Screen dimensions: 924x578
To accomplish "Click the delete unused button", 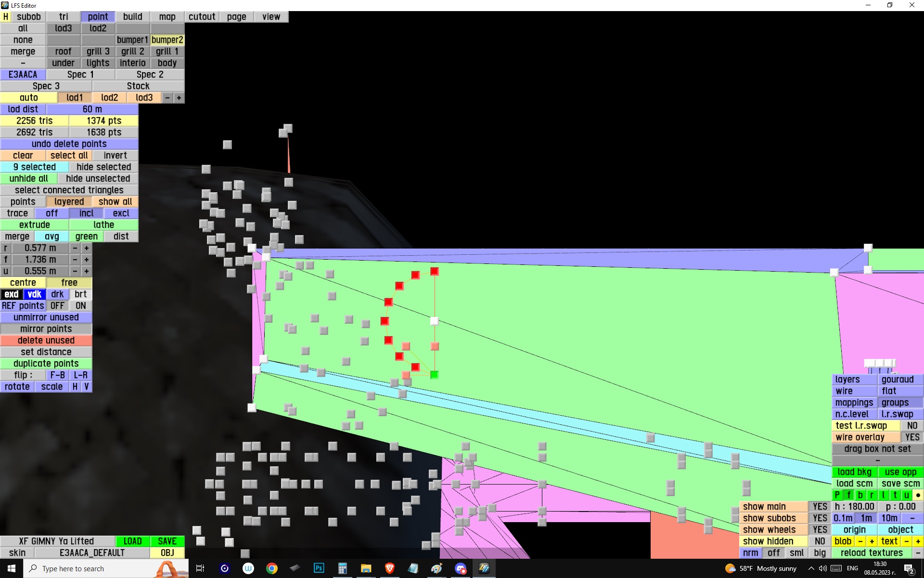I will 46,341.
